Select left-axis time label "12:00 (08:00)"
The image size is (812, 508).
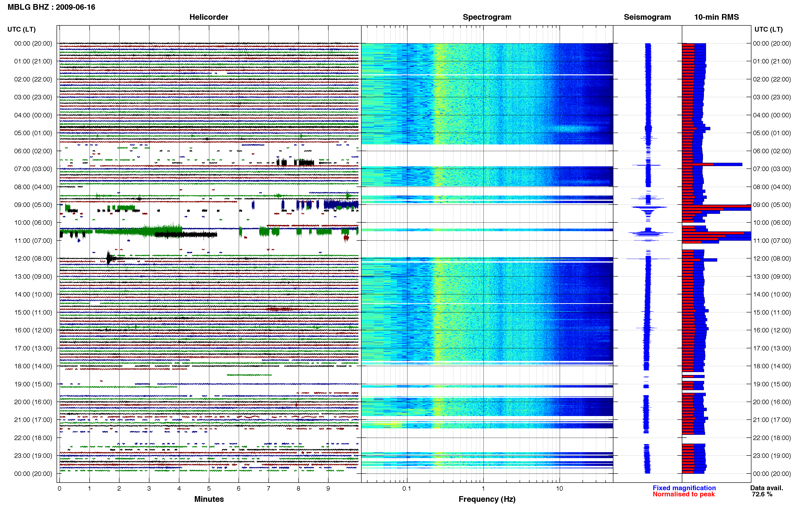33,258
